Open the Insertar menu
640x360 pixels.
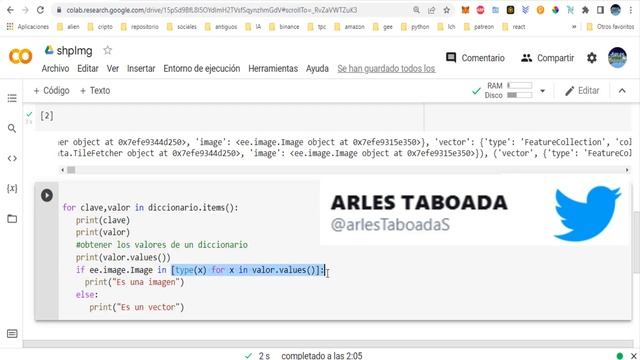coord(141,69)
